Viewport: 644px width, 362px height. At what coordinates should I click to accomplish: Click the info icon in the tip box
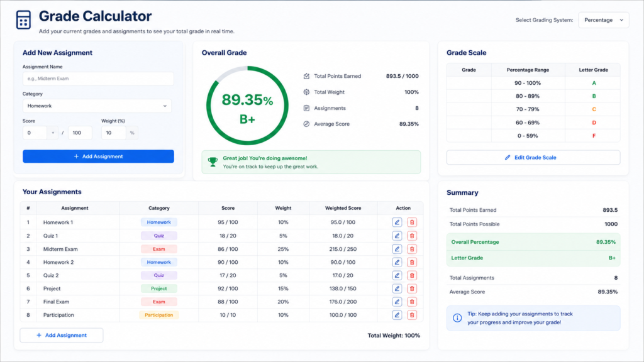point(457,317)
